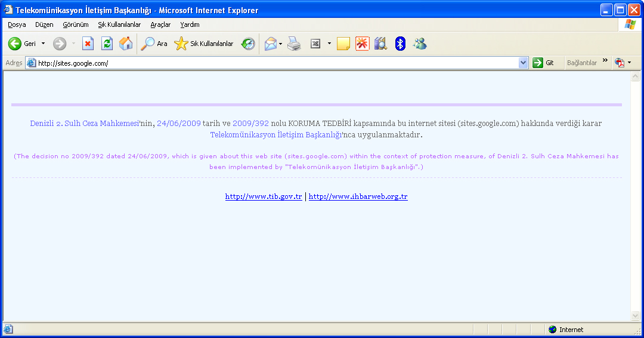Click the Bluetooth toolbar icon
Viewport: 644px width, 338px height.
[x=400, y=44]
